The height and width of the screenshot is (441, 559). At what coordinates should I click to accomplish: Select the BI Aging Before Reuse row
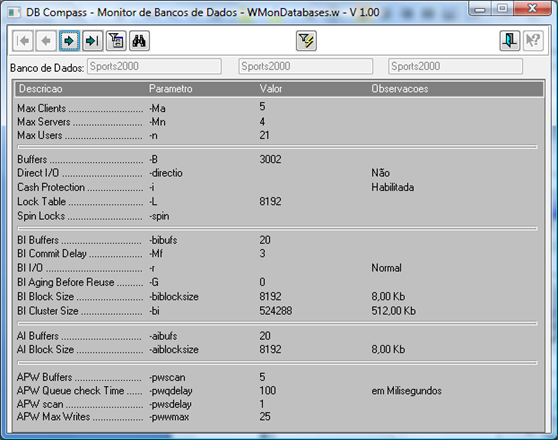[278, 282]
